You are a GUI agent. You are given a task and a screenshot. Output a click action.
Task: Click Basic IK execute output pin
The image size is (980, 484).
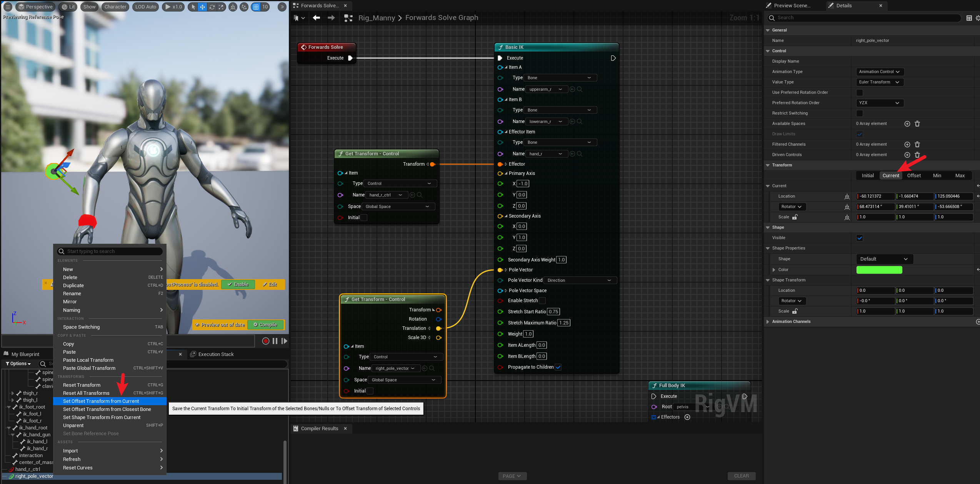[613, 58]
